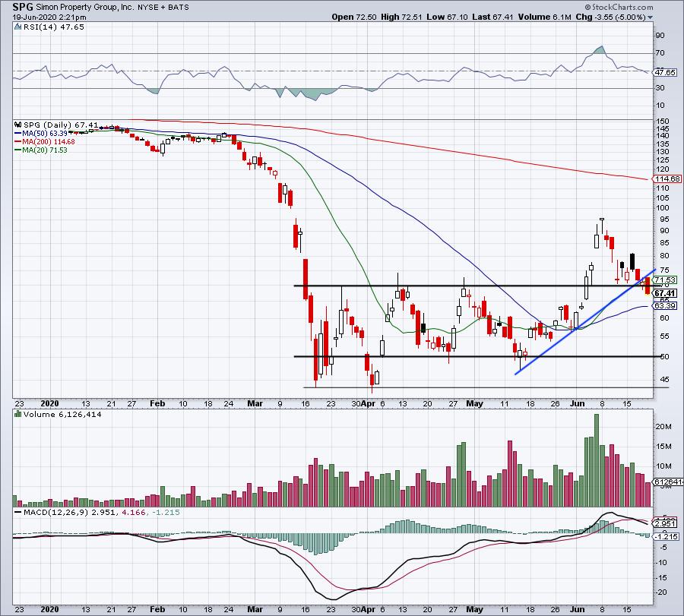The height and width of the screenshot is (616, 684).
Task: Click the NYSE + BATS exchange label
Action: [163, 7]
